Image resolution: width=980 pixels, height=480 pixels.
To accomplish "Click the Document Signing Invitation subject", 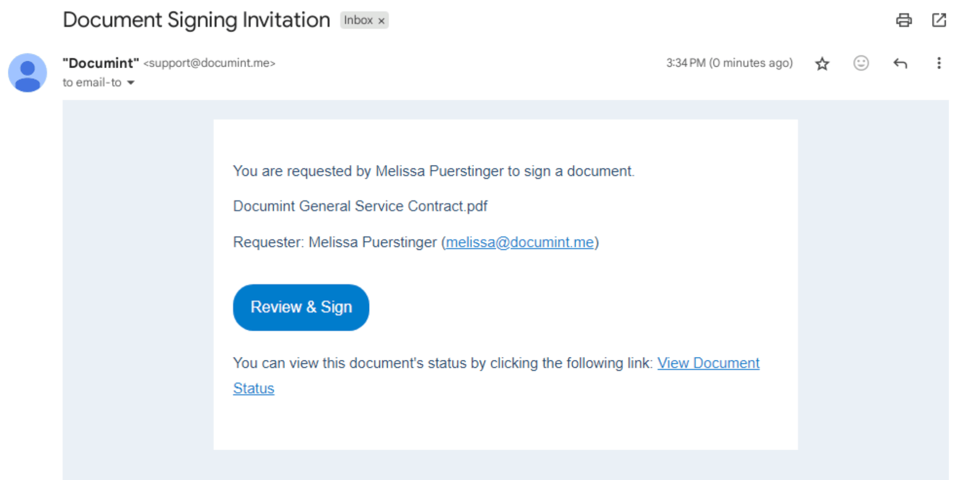I will [196, 20].
